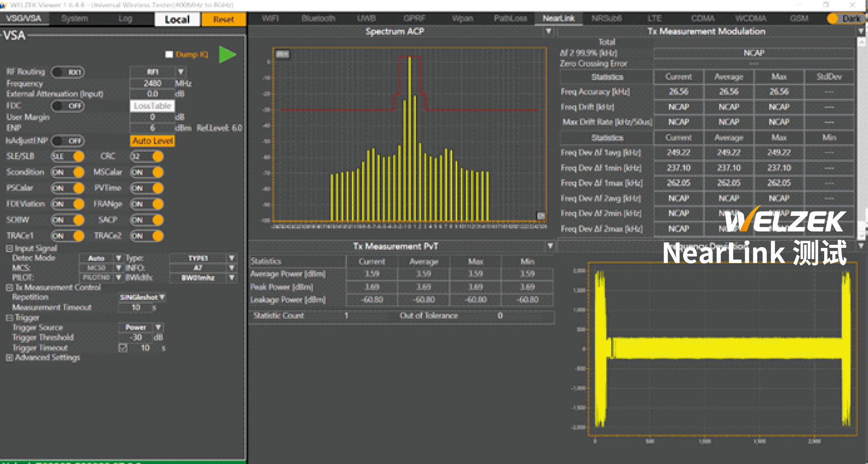The image size is (868, 464).
Task: Turn on the FDC toggle
Action: (68, 106)
